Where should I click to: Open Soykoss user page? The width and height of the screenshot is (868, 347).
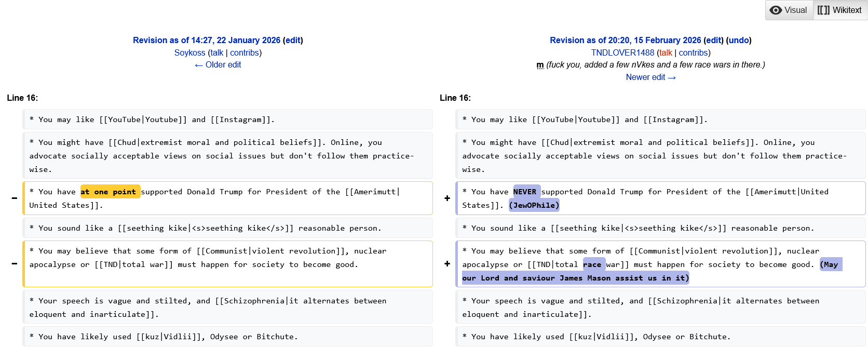(190, 52)
